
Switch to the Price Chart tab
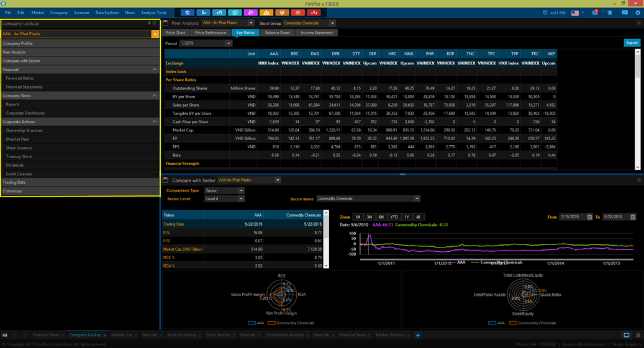point(176,32)
